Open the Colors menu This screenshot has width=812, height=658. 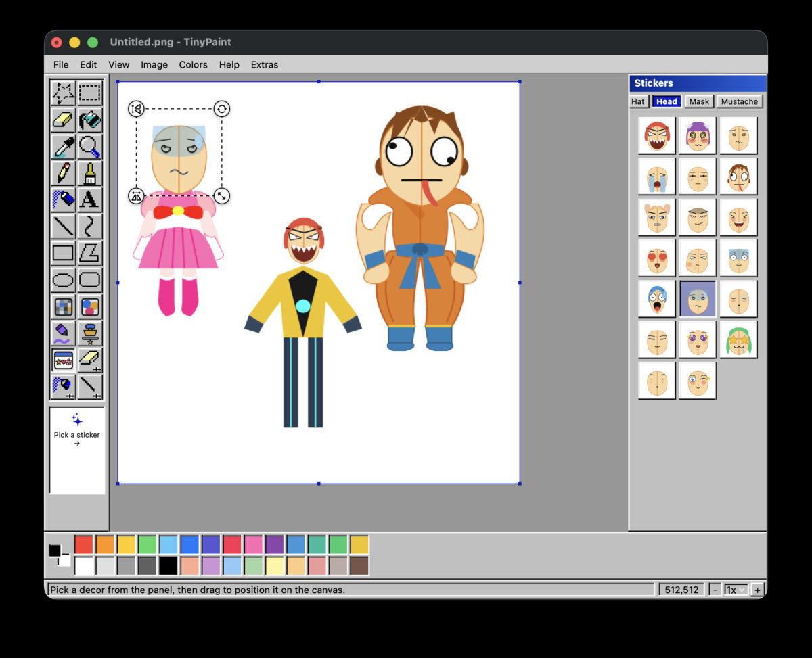click(194, 65)
